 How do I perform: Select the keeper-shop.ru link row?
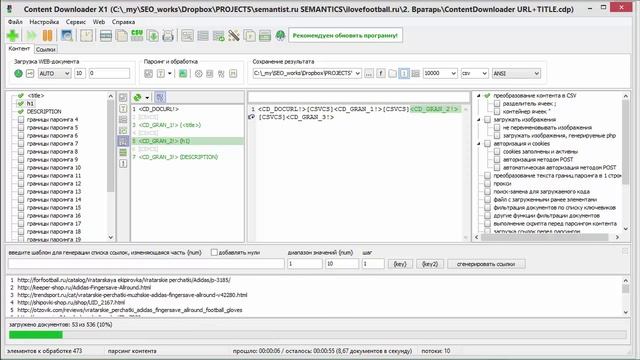click(84, 288)
